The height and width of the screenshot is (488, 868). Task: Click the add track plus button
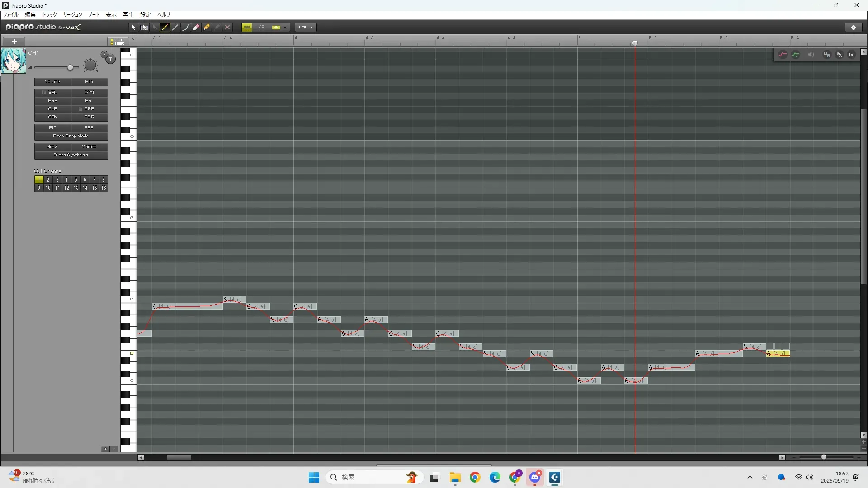[14, 42]
